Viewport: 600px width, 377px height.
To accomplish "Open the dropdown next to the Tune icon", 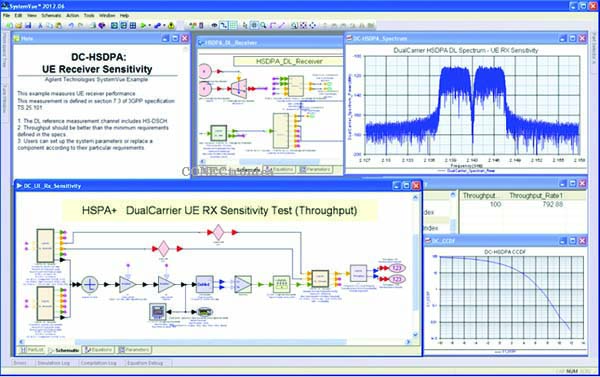I will (164, 26).
